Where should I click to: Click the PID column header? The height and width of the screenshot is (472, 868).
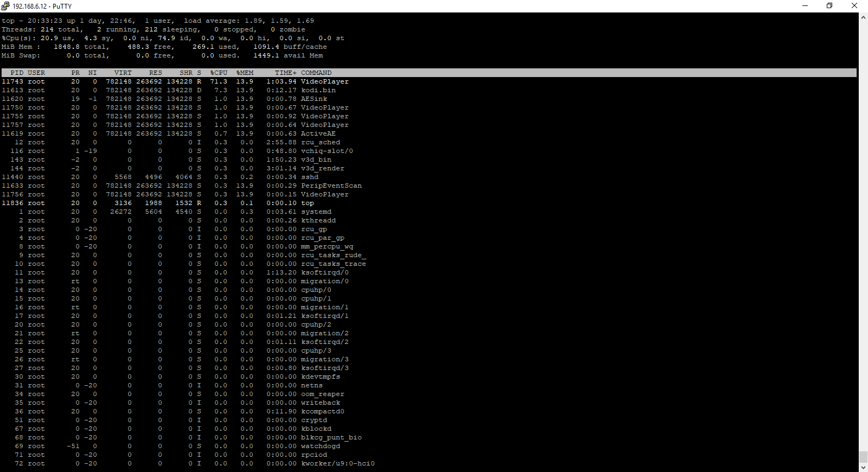(17, 73)
